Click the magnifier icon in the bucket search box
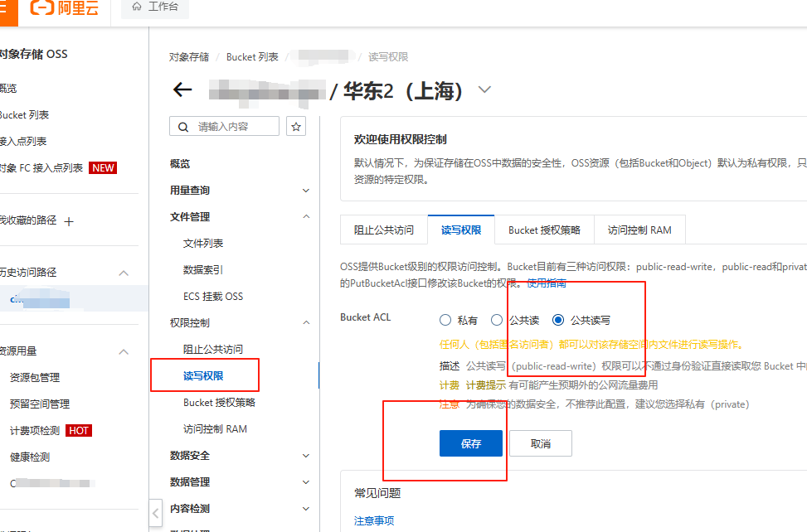Viewport: 807px width, 532px height. click(183, 126)
